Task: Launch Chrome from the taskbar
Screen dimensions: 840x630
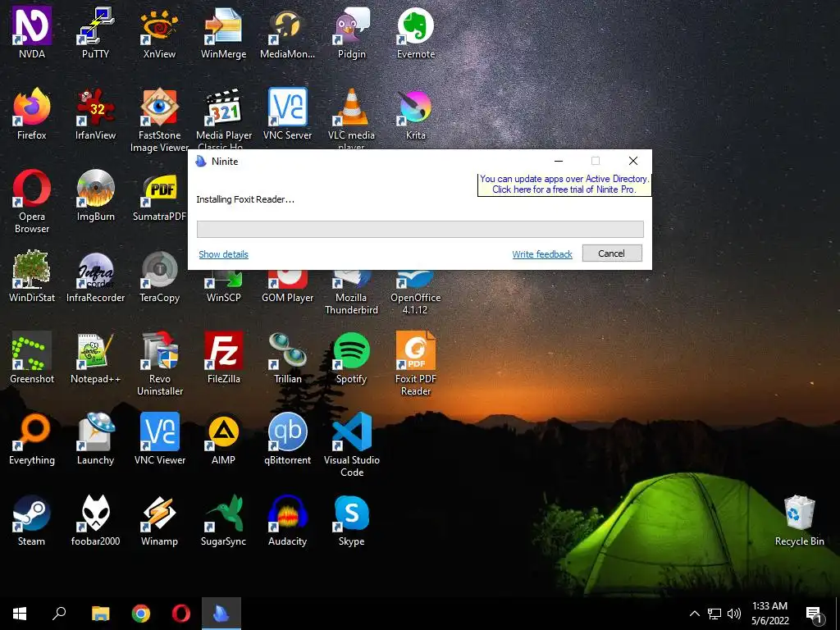Action: (x=141, y=614)
